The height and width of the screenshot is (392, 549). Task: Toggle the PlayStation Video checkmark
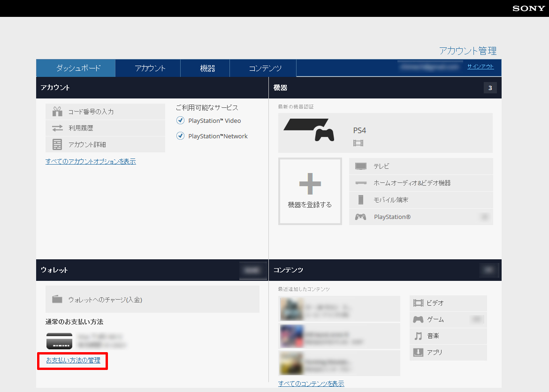[180, 121]
